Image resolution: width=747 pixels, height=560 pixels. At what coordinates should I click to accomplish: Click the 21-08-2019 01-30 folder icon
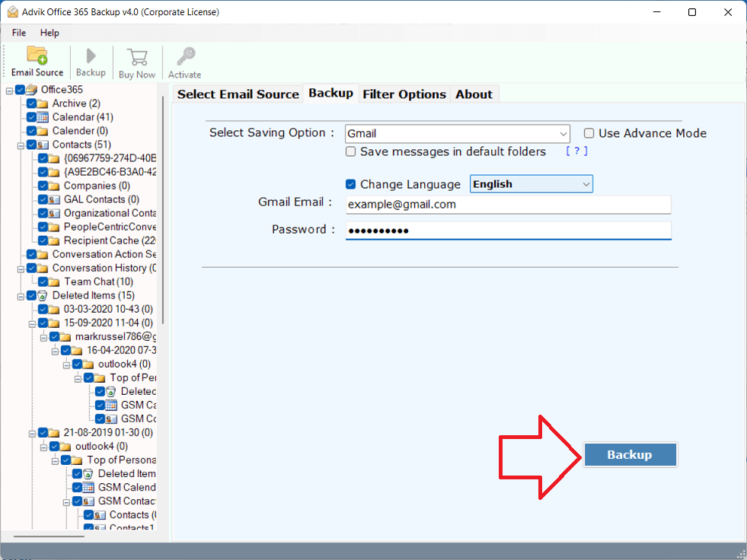(54, 433)
